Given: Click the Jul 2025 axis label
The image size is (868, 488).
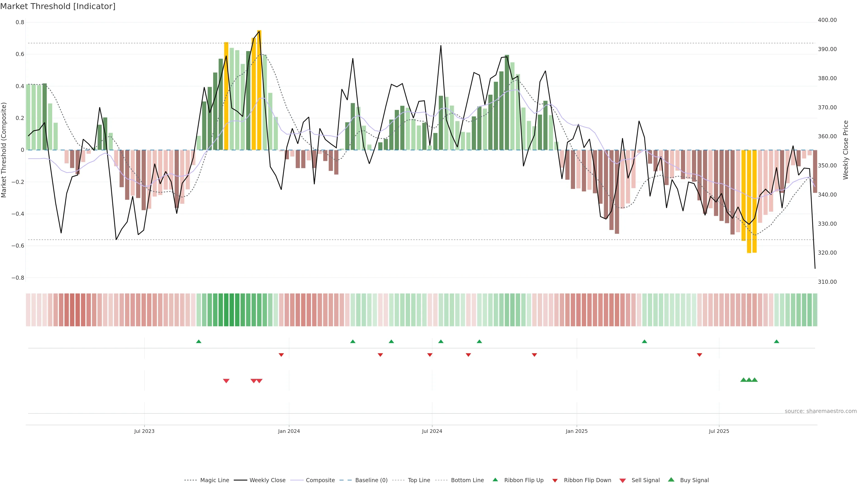Looking at the screenshot, I should click(x=719, y=431).
